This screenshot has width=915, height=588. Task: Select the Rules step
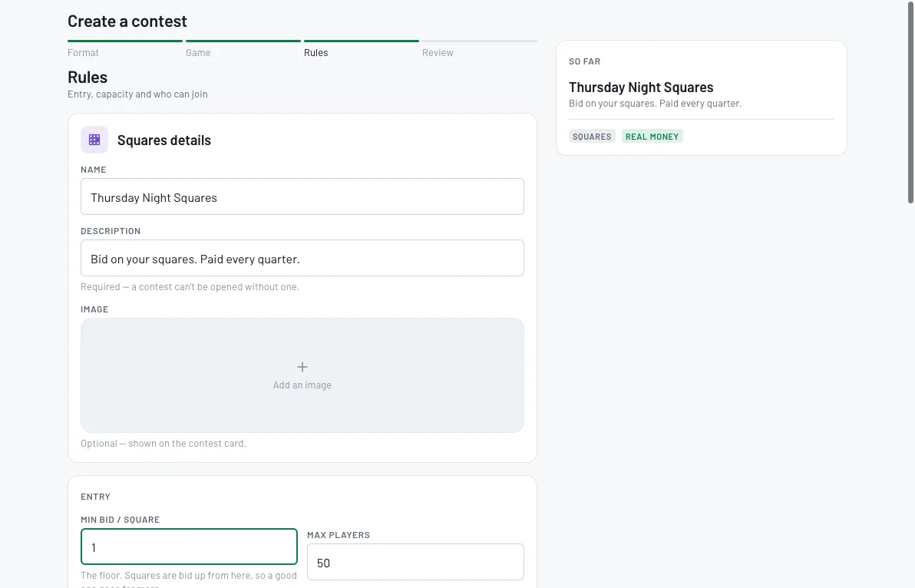315,52
